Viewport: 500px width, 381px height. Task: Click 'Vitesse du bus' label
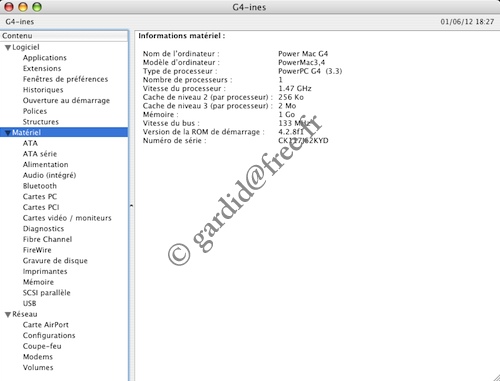coord(171,123)
